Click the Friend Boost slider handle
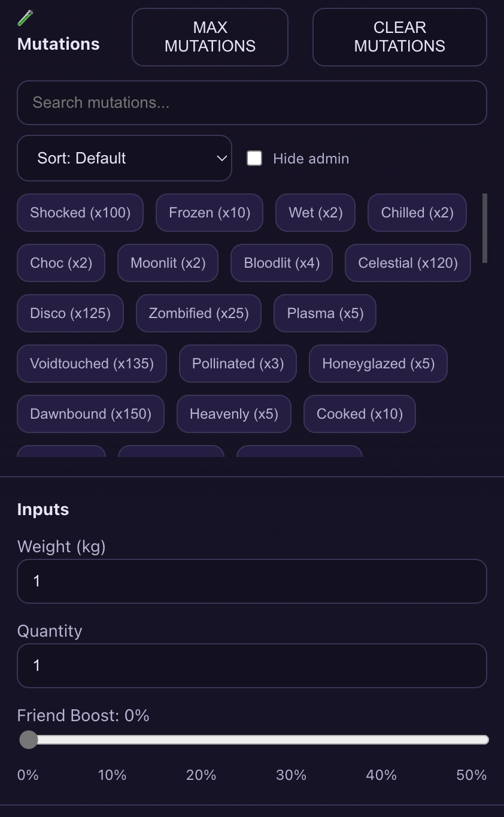The width and height of the screenshot is (504, 817). pos(29,740)
